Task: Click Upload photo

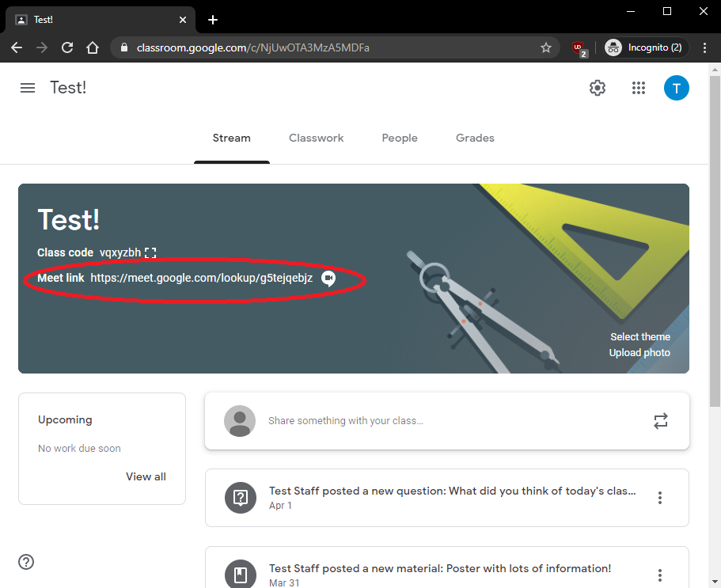Action: pyautogui.click(x=639, y=353)
